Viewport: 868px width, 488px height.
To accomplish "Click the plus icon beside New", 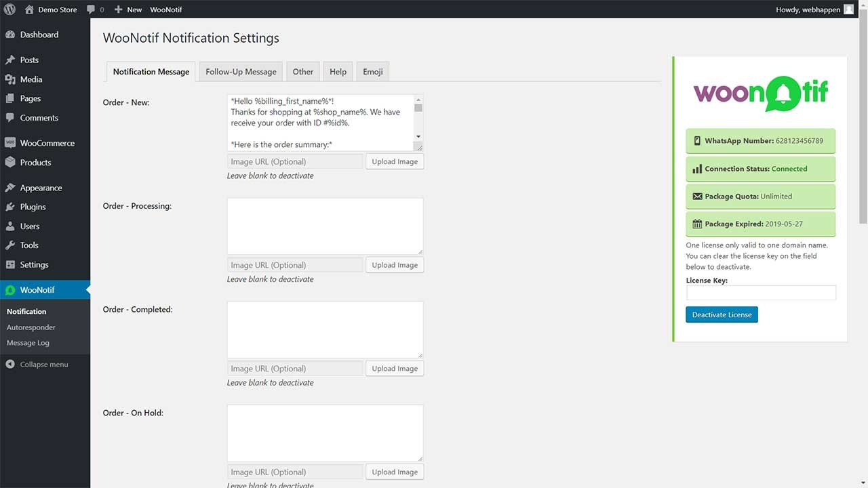I will [x=119, y=9].
